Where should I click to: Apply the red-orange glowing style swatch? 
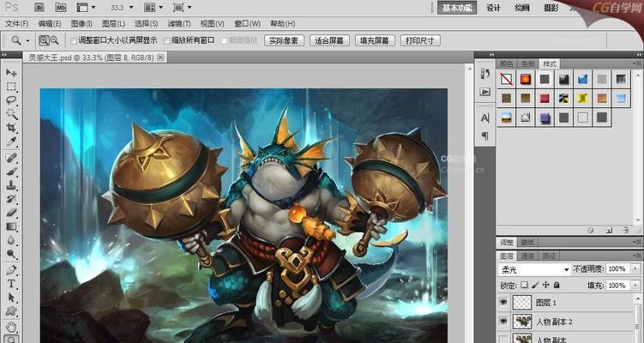click(526, 79)
